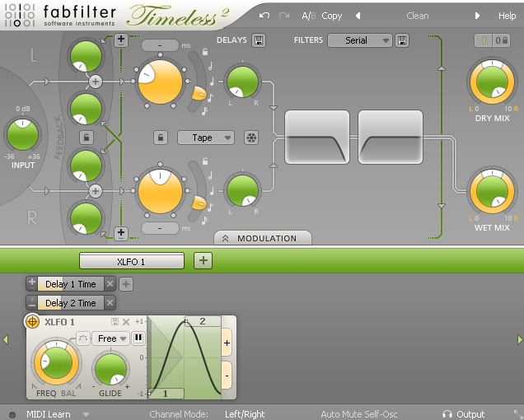Toggle Auto Mute Self-Osc option
This screenshot has height=420, width=524.
tap(359, 414)
